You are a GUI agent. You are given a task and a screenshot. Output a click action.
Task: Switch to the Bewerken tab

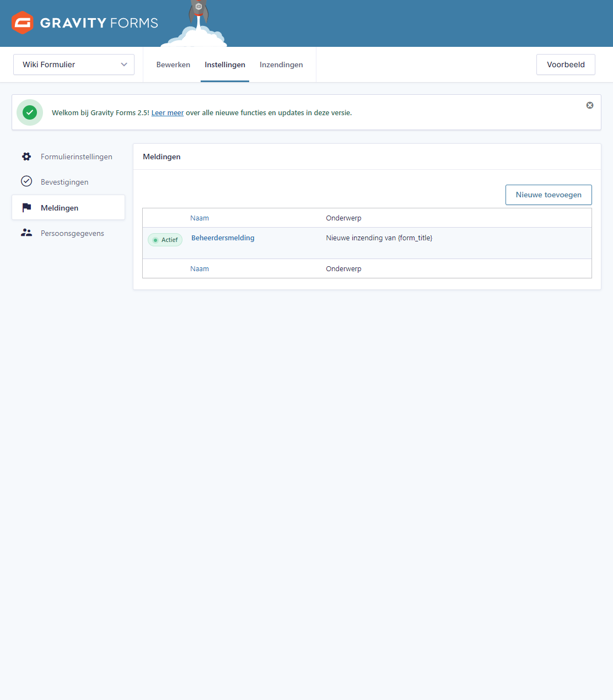coord(173,64)
